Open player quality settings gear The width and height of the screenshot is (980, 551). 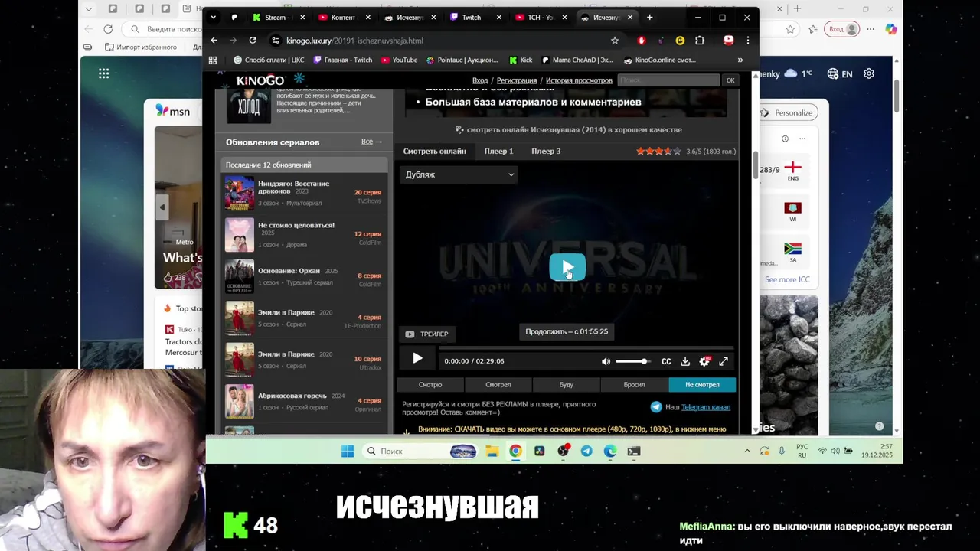point(704,361)
